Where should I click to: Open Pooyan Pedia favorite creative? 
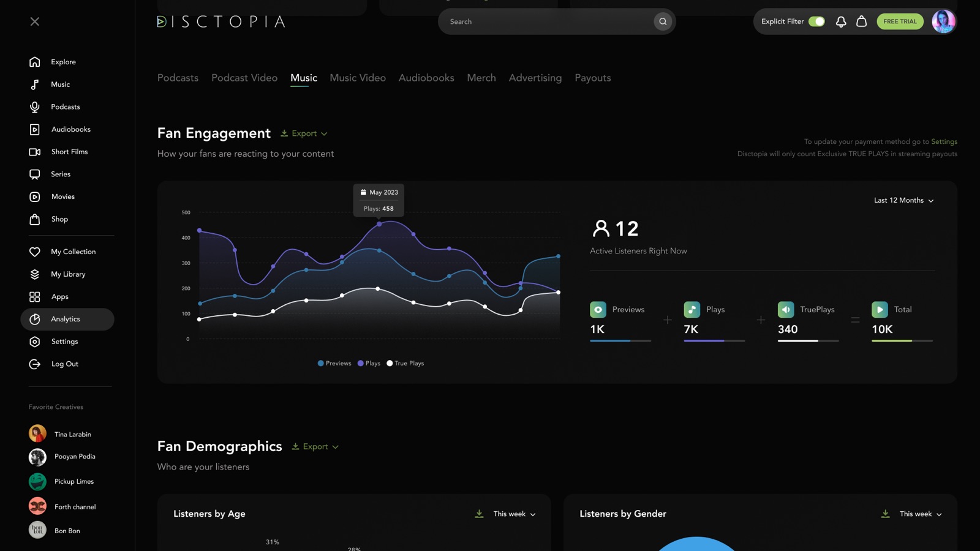(62, 457)
